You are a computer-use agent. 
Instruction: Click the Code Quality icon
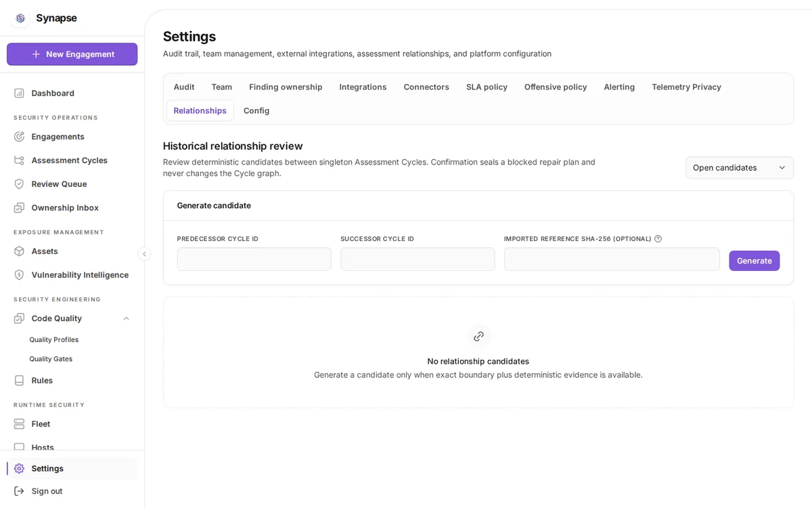(19, 318)
